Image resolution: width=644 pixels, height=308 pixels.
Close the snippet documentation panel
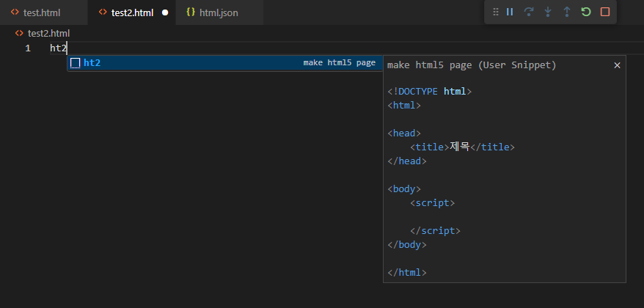(x=617, y=65)
